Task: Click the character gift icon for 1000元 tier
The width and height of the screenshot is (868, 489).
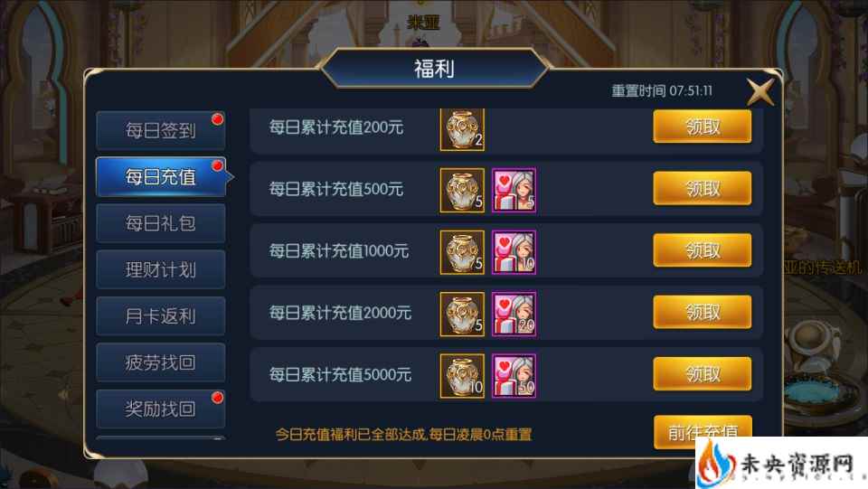Action: click(514, 252)
